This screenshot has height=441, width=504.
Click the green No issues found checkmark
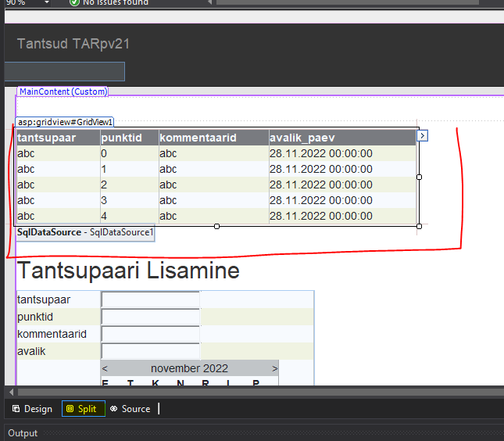[74, 2]
